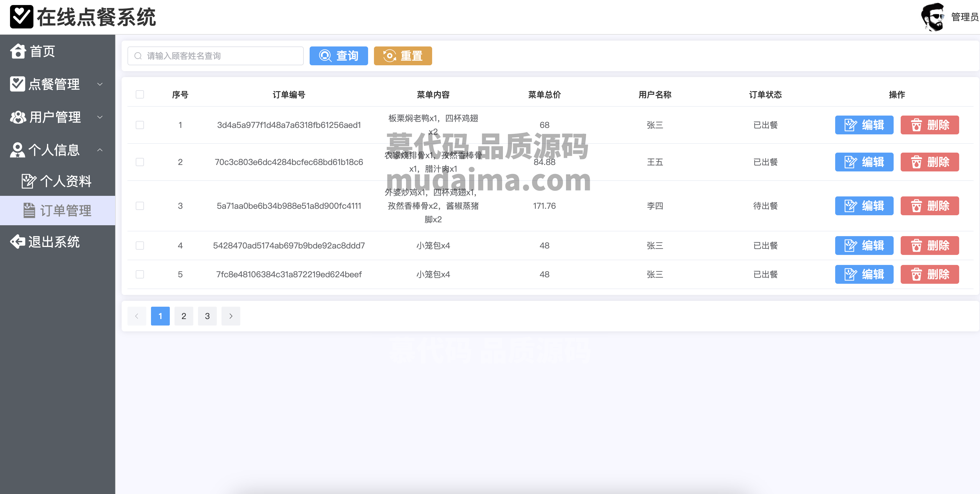Click the home icon beside 首页
The image size is (980, 494).
point(18,51)
